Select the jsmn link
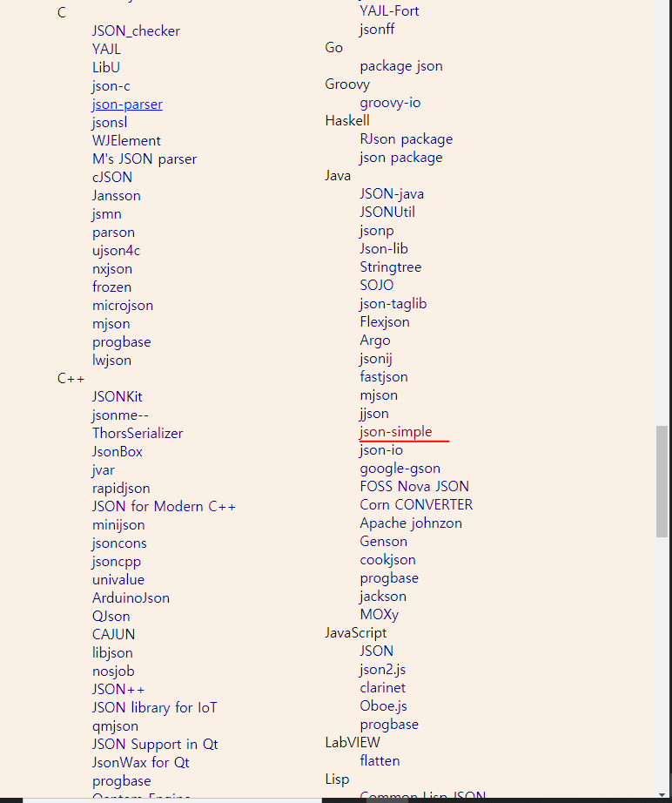The height and width of the screenshot is (803, 672). 107,214
